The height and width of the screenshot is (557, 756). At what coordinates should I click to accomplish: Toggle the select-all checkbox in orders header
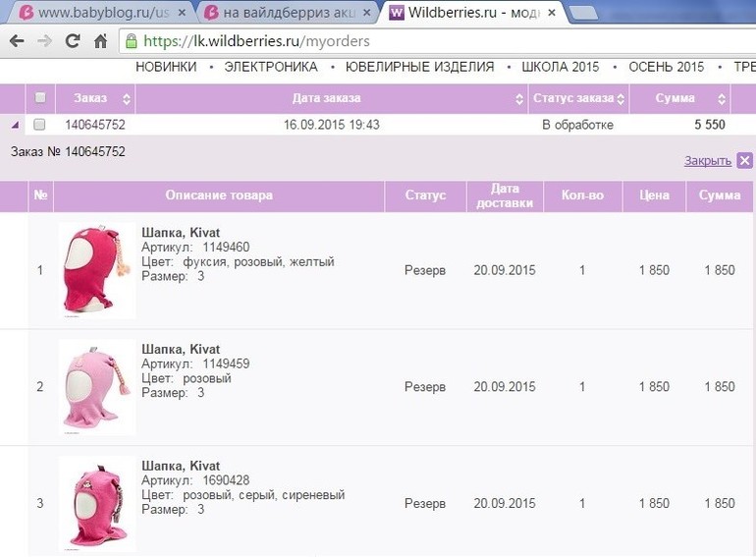click(40, 98)
